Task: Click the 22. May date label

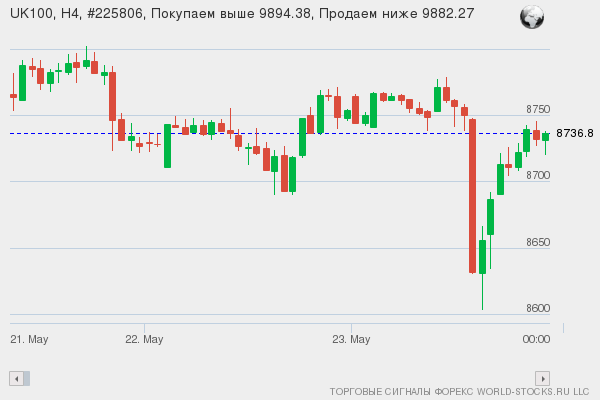Action: pyautogui.click(x=144, y=339)
